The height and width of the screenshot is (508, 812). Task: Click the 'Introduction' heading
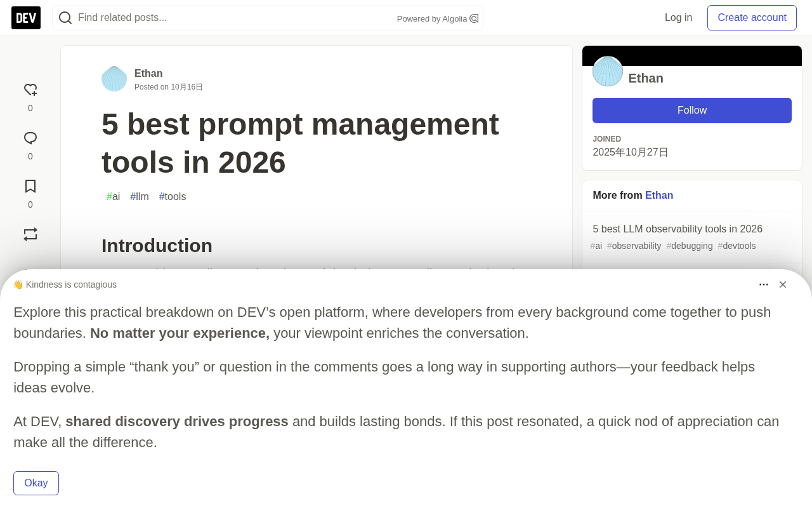tap(157, 246)
